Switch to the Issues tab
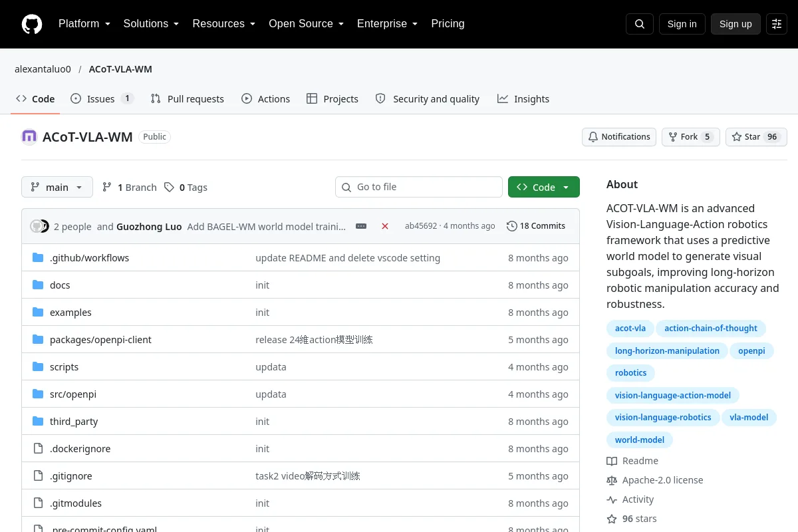Image resolution: width=798 pixels, height=532 pixels. pyautogui.click(x=102, y=99)
